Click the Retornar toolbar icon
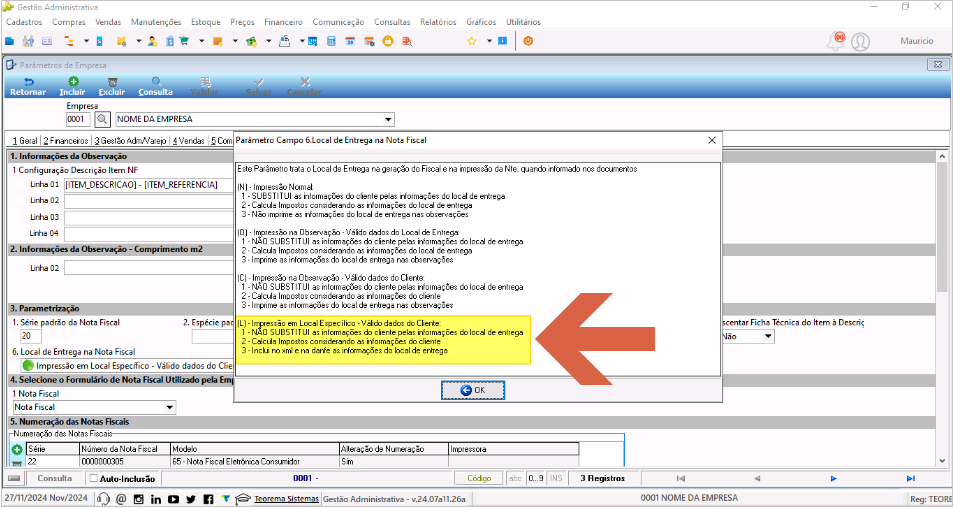Image resolution: width=953 pixels, height=508 pixels. pos(28,81)
